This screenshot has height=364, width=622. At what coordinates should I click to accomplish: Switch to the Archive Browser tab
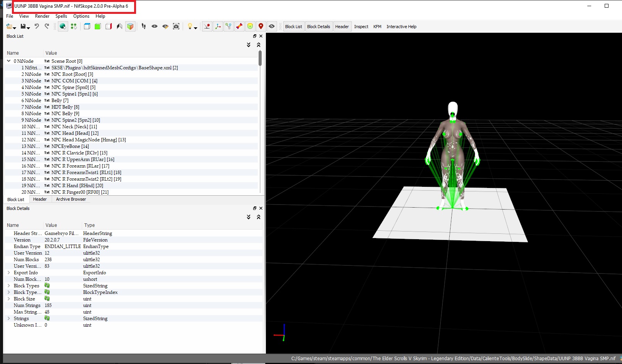(x=71, y=199)
